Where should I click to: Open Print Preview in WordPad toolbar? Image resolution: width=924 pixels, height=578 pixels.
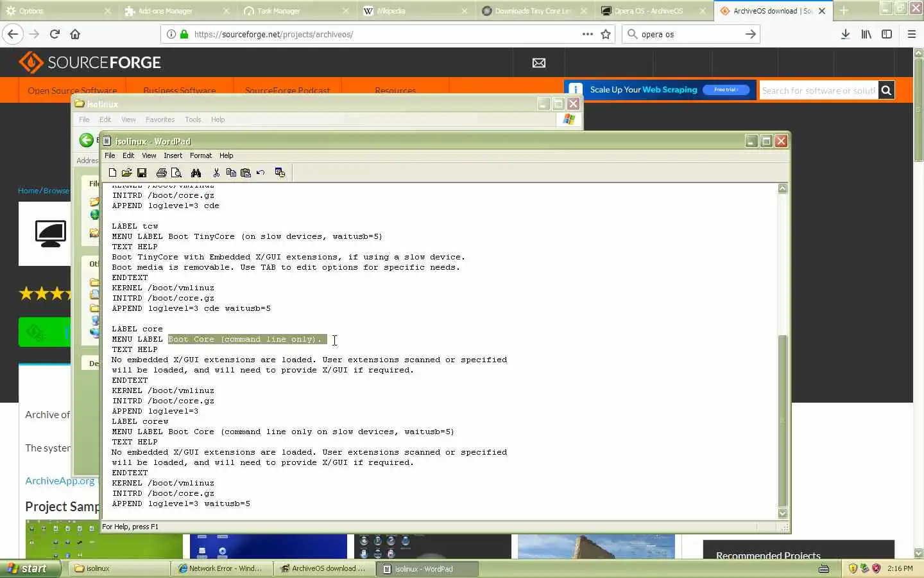click(176, 173)
